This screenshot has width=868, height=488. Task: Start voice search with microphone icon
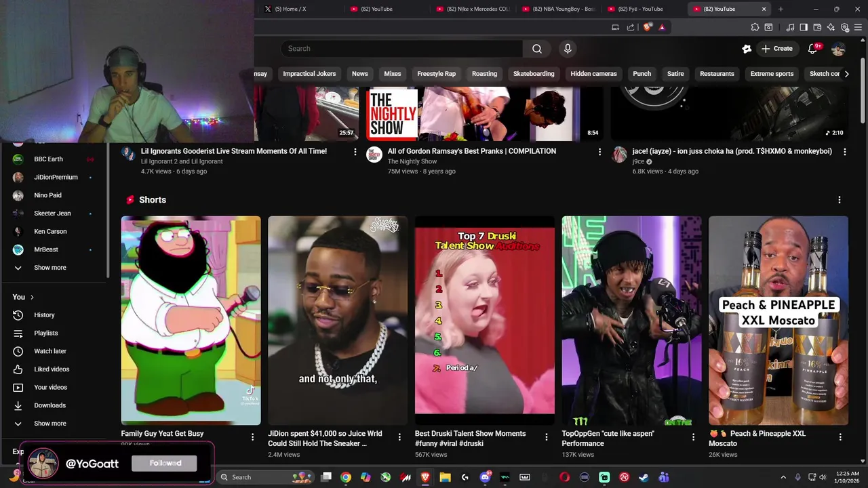568,49
